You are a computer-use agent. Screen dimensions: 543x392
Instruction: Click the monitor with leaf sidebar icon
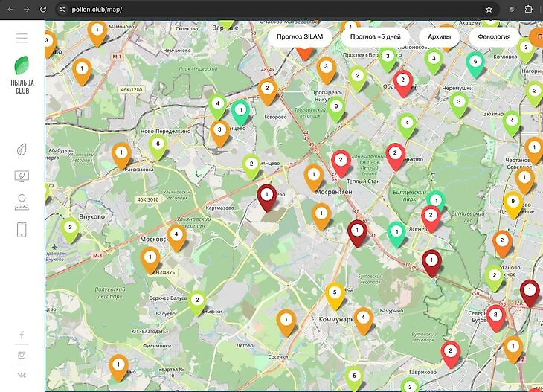click(22, 176)
